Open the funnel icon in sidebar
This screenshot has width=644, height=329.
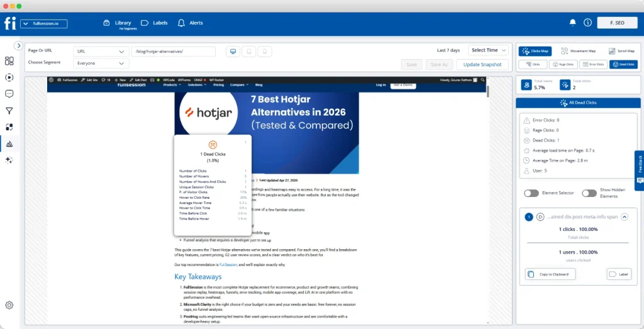(9, 111)
